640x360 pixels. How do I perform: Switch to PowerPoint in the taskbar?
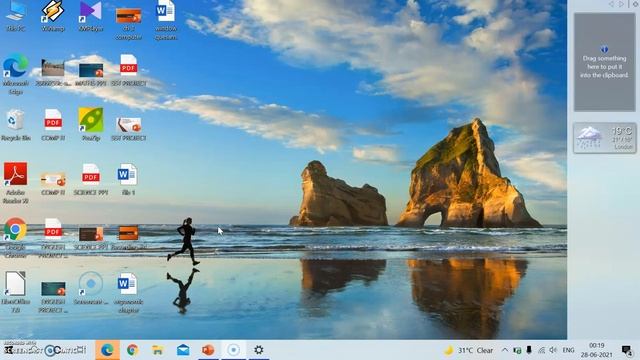click(208, 350)
